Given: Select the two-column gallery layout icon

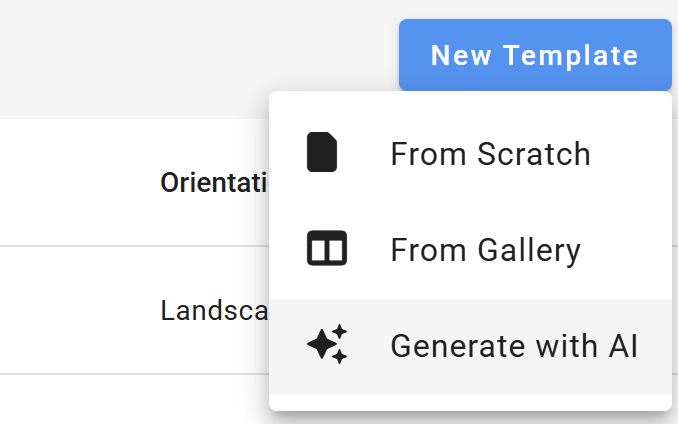Looking at the screenshot, I should coord(327,248).
